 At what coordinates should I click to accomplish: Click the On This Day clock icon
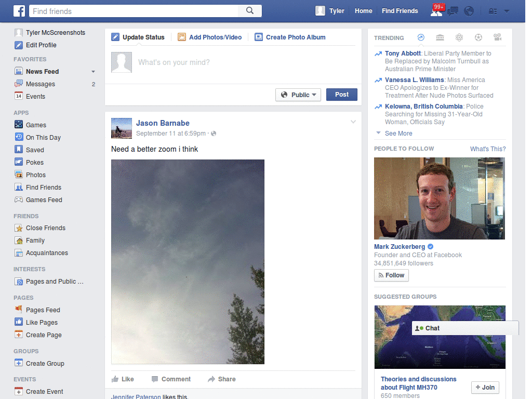pyautogui.click(x=19, y=137)
